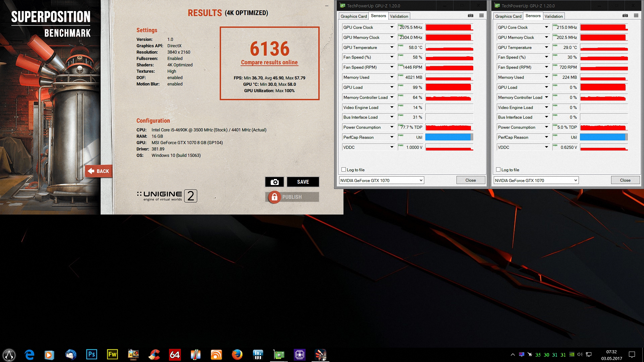
Task: Expand GPU Core Clock sensor dropdown in left window
Action: [x=391, y=27]
